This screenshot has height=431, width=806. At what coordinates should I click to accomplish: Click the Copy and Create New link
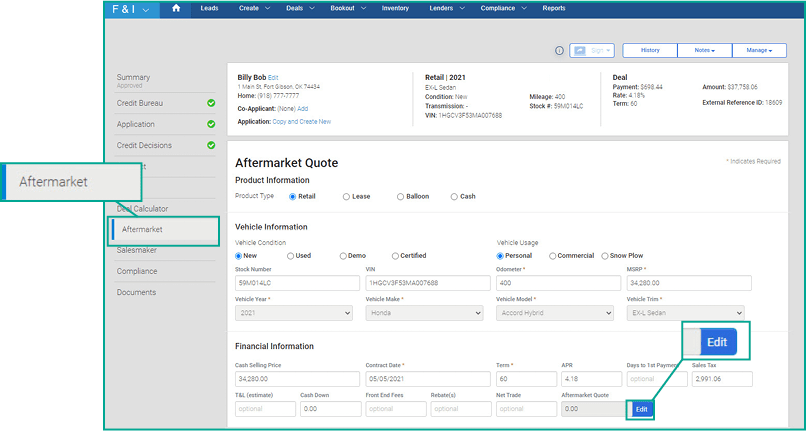click(302, 122)
